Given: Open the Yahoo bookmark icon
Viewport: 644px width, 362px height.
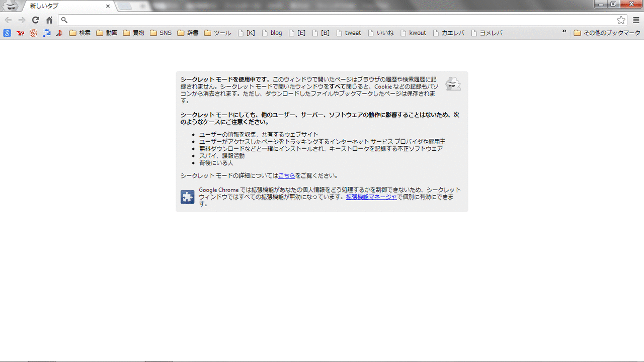Looking at the screenshot, I should (x=20, y=33).
